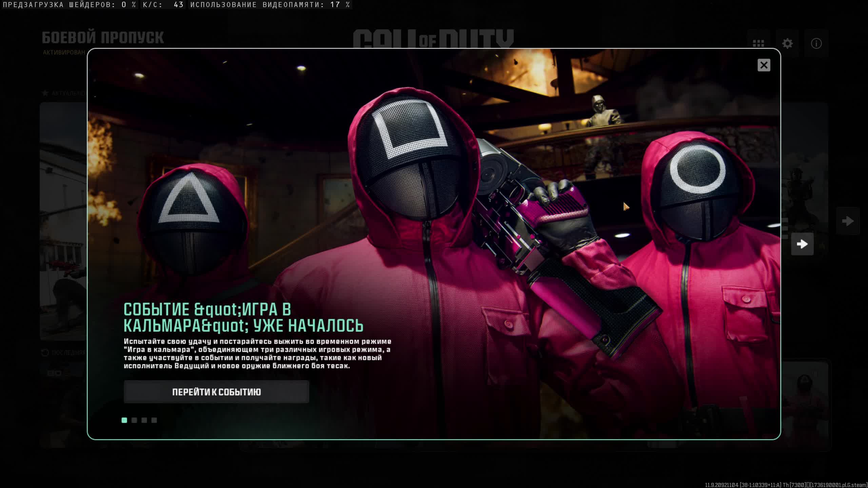Click the dimmed carousel arrow far right
This screenshot has width=868, height=488.
(x=847, y=221)
